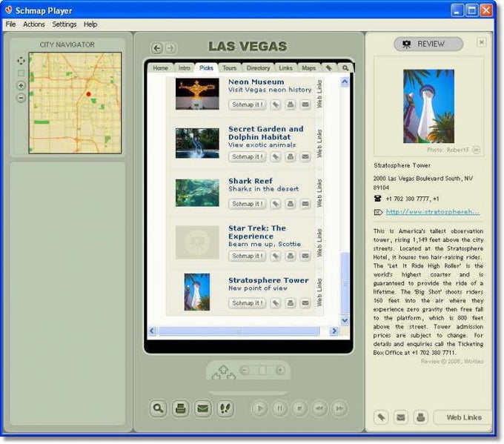Image resolution: width=504 pixels, height=444 pixels.
Task: Click the Neon Museum thumbnail image
Action: tap(197, 94)
